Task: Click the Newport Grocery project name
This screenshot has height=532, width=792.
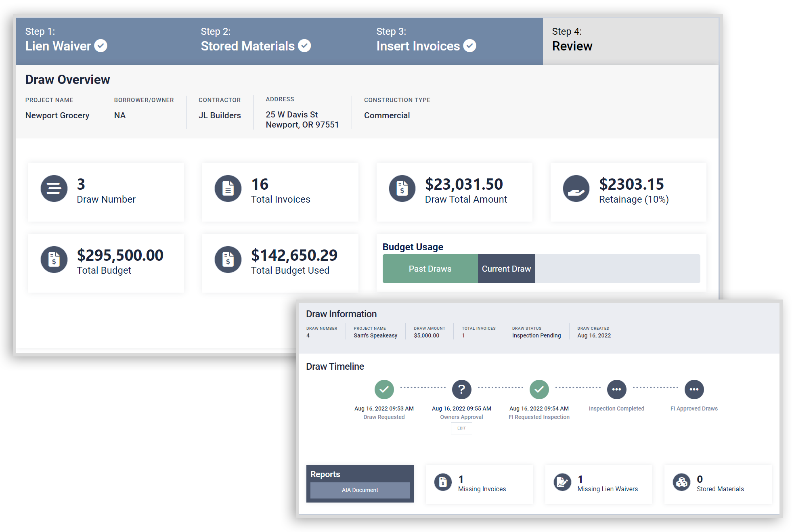Action: pos(57,115)
